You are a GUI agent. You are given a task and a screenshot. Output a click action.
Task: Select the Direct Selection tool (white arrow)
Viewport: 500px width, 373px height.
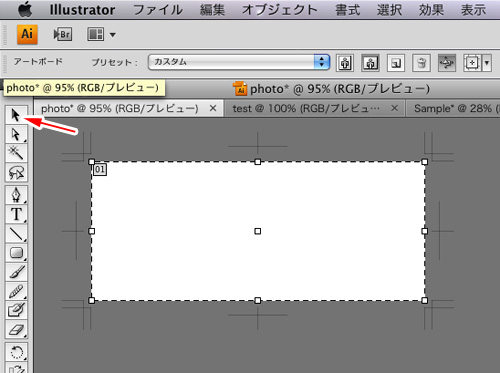[x=16, y=134]
